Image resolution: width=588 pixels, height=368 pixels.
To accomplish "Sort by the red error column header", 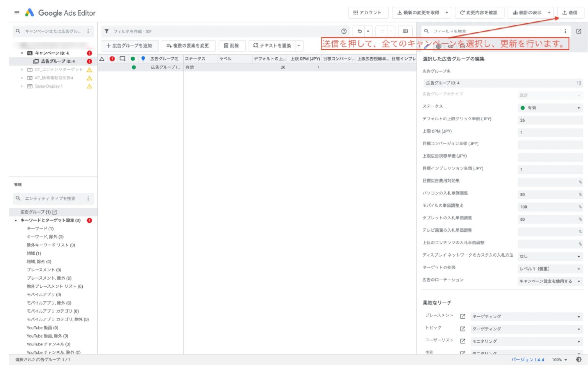I will click(x=112, y=59).
